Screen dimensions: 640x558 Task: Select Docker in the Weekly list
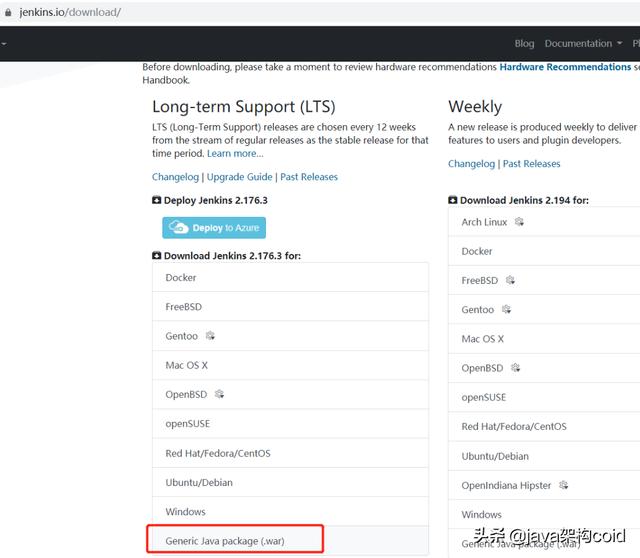[544, 251]
